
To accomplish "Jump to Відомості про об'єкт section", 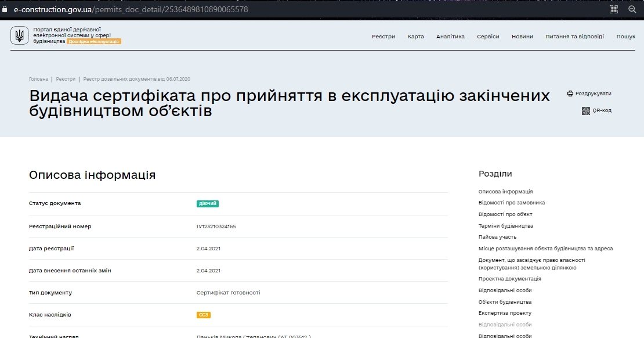I will (x=505, y=214).
